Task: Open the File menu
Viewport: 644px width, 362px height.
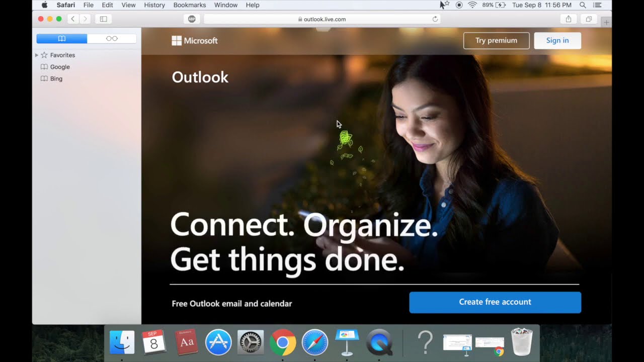Action: coord(89,5)
